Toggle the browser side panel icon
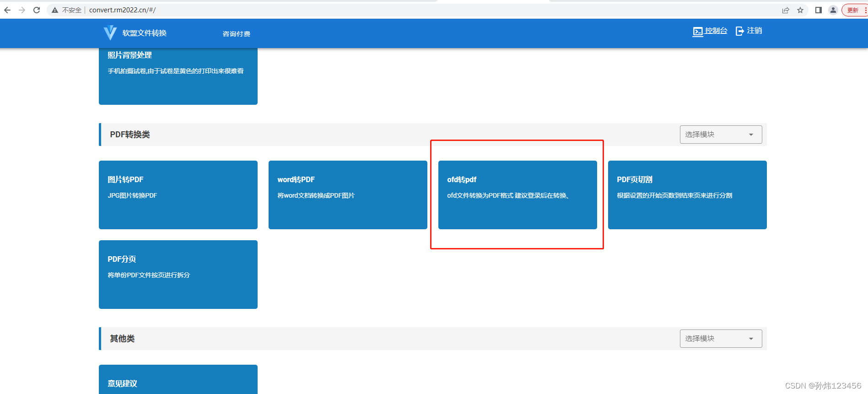The height and width of the screenshot is (394, 868). [x=819, y=10]
